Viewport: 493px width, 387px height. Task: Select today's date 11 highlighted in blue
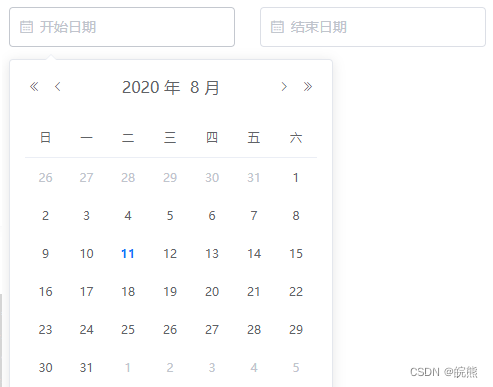point(128,254)
